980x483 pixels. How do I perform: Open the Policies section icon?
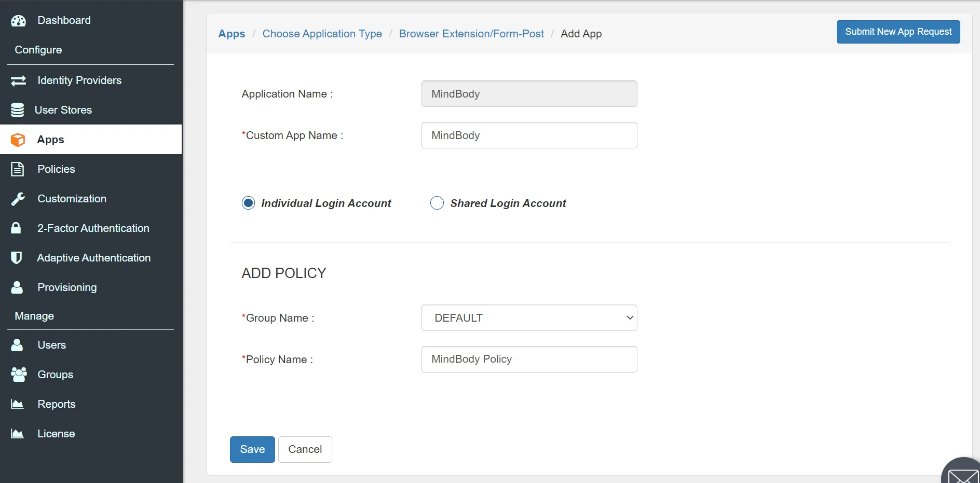pyautogui.click(x=18, y=169)
